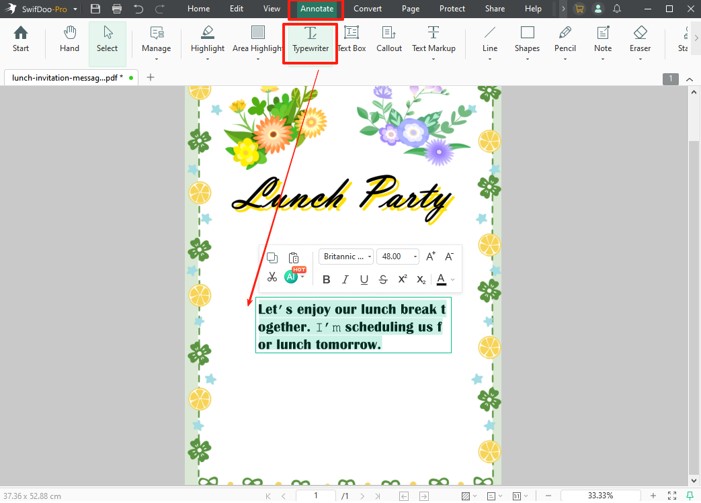Choose the Text Markup tool
Screen dimensions: 701x503
434,40
